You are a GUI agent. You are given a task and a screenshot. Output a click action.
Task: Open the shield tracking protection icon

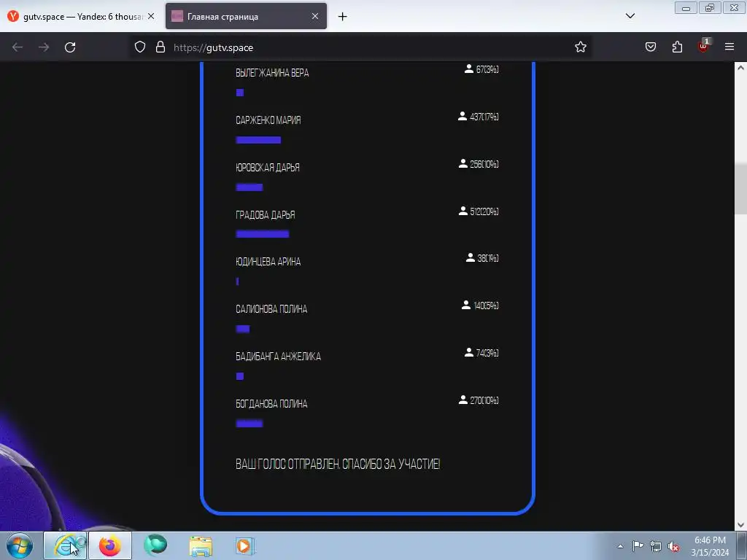click(x=139, y=47)
